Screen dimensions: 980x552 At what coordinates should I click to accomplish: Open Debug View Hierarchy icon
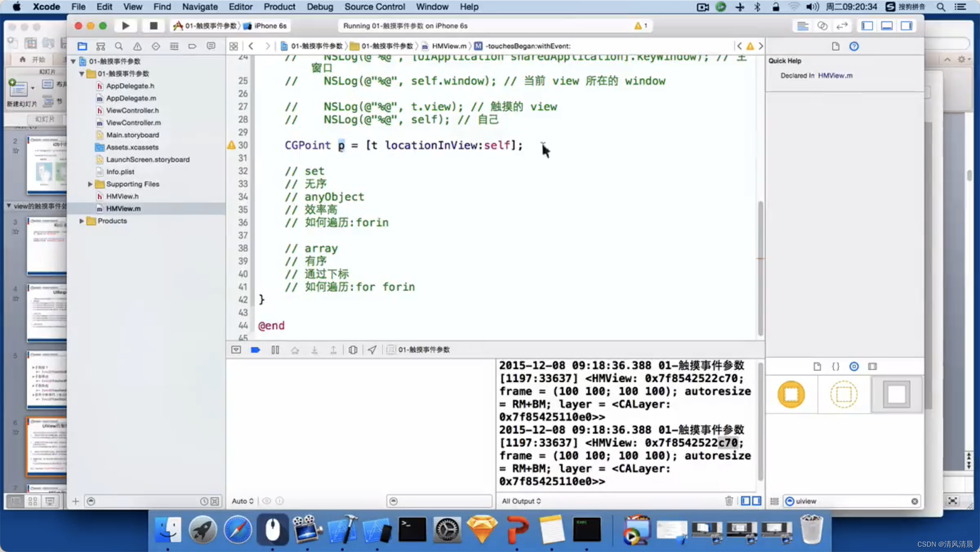pyautogui.click(x=353, y=350)
